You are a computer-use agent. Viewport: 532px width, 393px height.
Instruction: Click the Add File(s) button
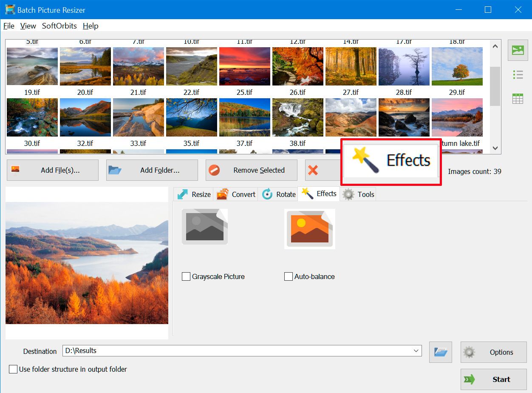[x=53, y=170]
